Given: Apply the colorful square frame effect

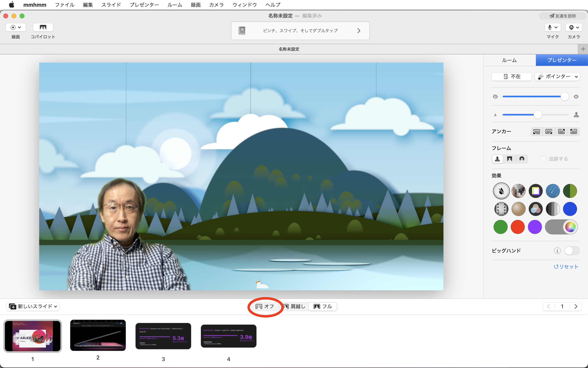Looking at the screenshot, I should 536,191.
